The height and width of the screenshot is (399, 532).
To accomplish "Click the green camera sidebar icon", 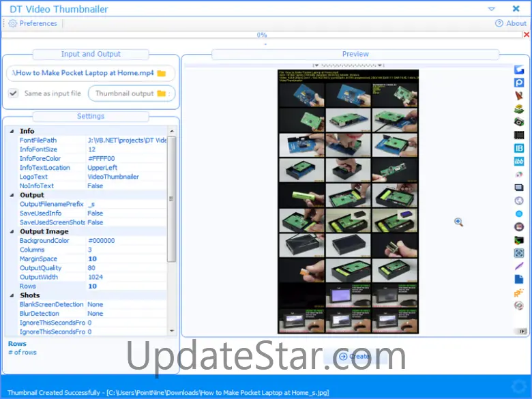I will pos(519,122).
